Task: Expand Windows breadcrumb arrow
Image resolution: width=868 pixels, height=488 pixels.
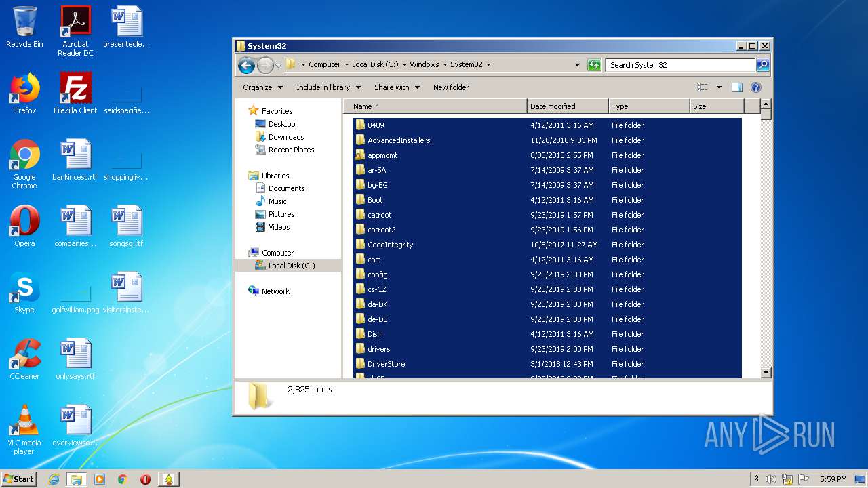Action: tap(445, 65)
